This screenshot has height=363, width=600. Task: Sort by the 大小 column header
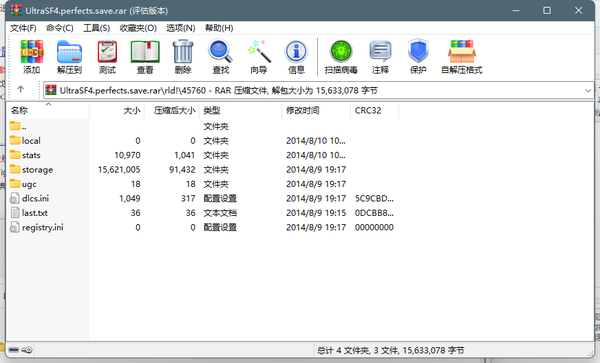coord(117,111)
